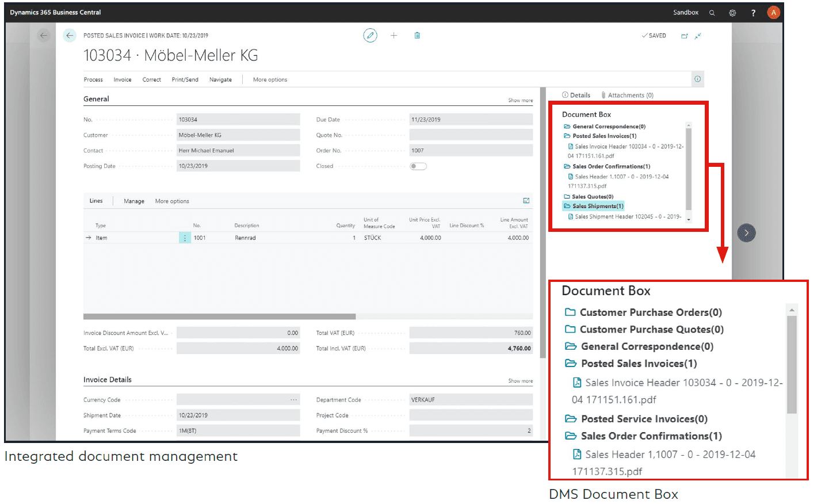Click PDF icon of Sales Header 1,1007 in enlarged box
825x504 pixels.
(577, 455)
